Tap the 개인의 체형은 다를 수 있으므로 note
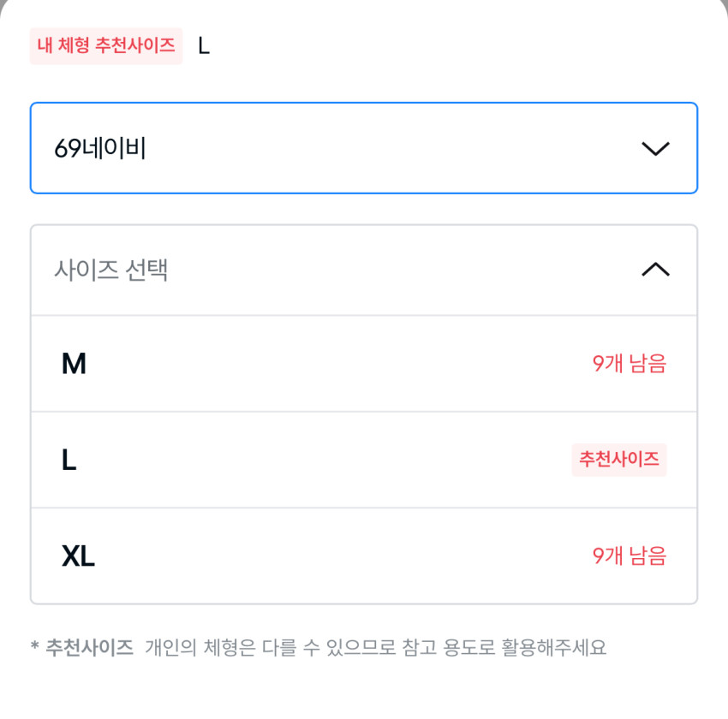 point(375,647)
